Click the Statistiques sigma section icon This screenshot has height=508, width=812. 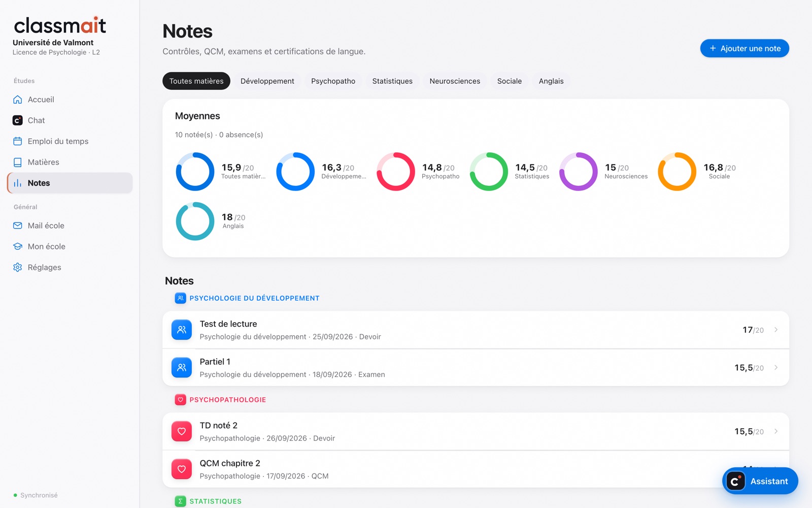click(x=180, y=501)
